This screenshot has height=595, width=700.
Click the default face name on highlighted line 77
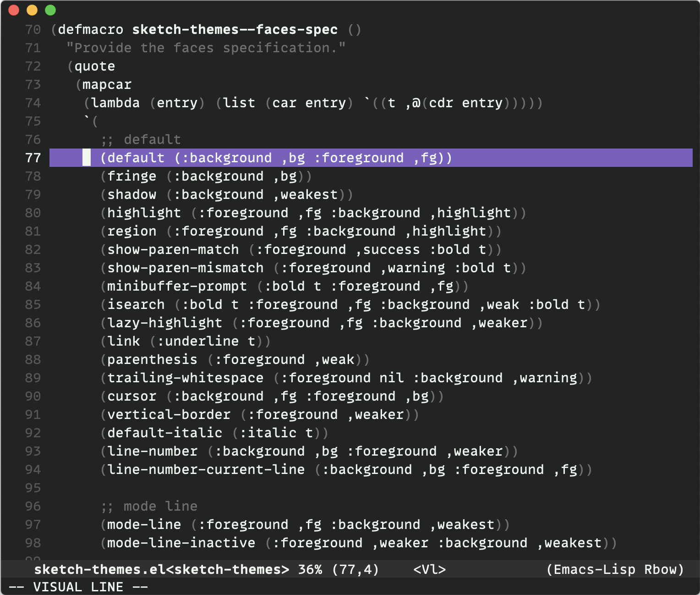click(x=136, y=158)
